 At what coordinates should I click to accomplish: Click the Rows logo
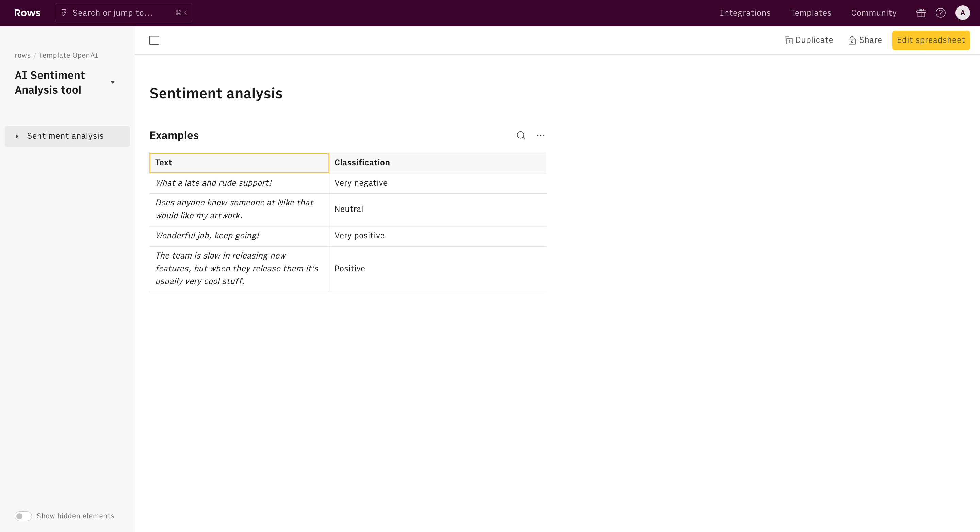pyautogui.click(x=27, y=13)
